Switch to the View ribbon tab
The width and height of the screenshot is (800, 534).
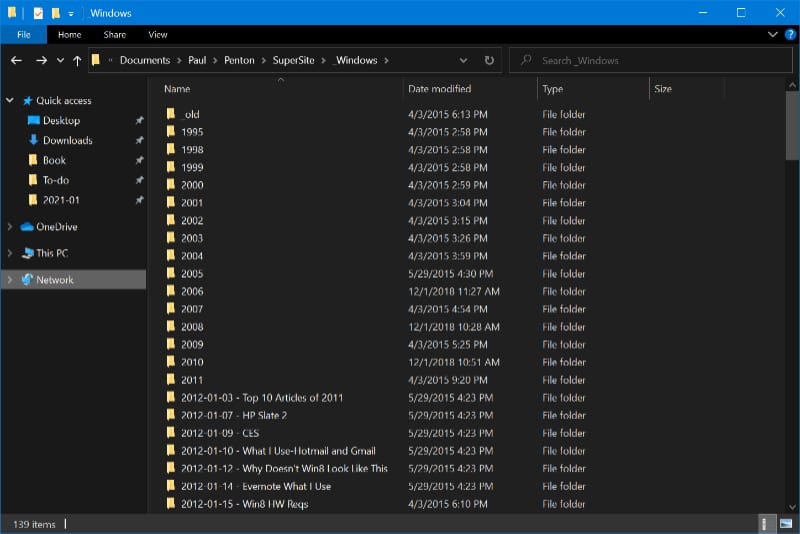pos(157,34)
